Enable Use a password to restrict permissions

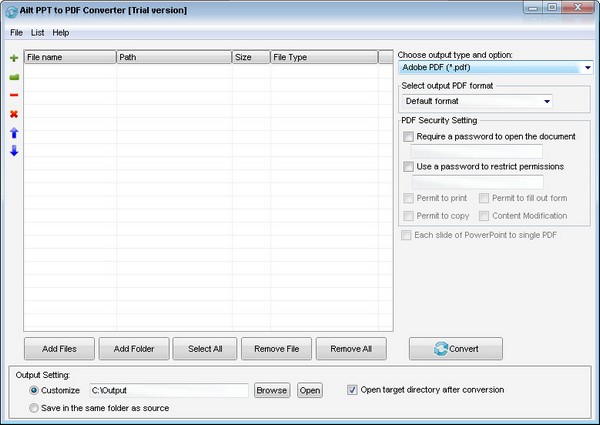(408, 166)
